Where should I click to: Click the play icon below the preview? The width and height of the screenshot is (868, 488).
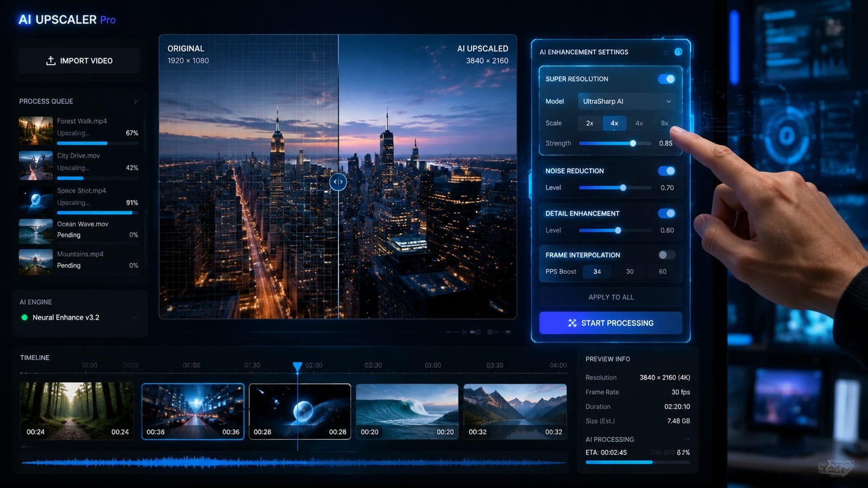pyautogui.click(x=464, y=332)
